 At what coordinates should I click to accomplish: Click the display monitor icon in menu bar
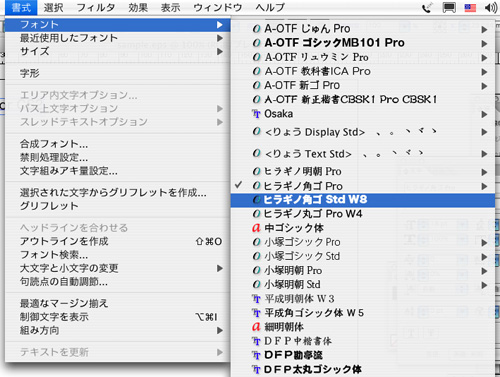[x=449, y=7]
